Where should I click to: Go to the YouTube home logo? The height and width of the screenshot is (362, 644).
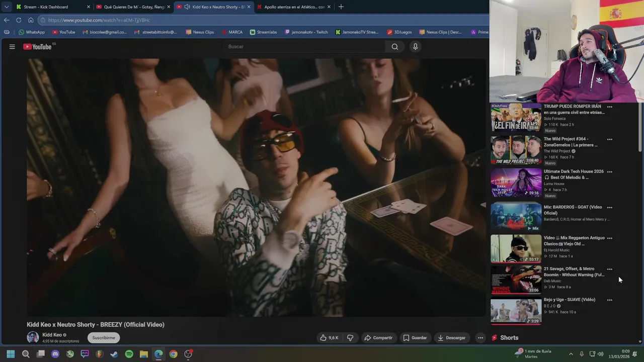(38, 47)
